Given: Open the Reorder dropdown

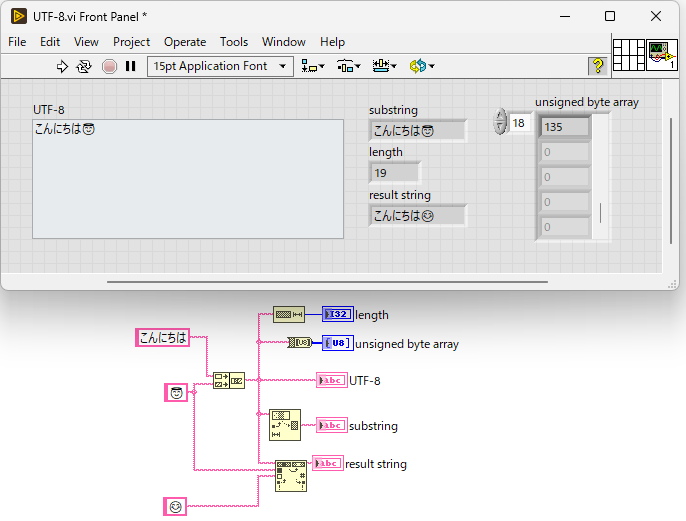Looking at the screenshot, I should tap(422, 66).
